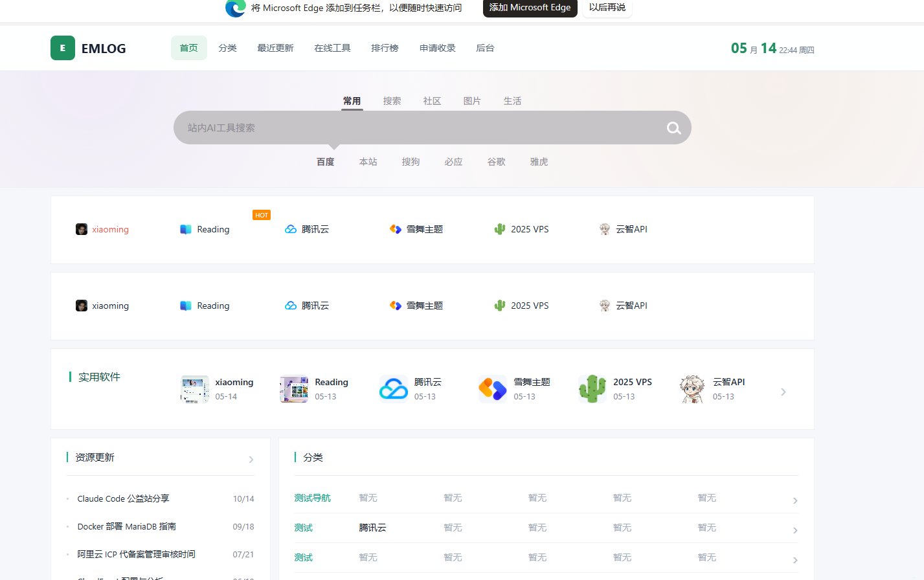Select the 社区 search tab
Viewport: 924px width, 580px height.
[433, 101]
